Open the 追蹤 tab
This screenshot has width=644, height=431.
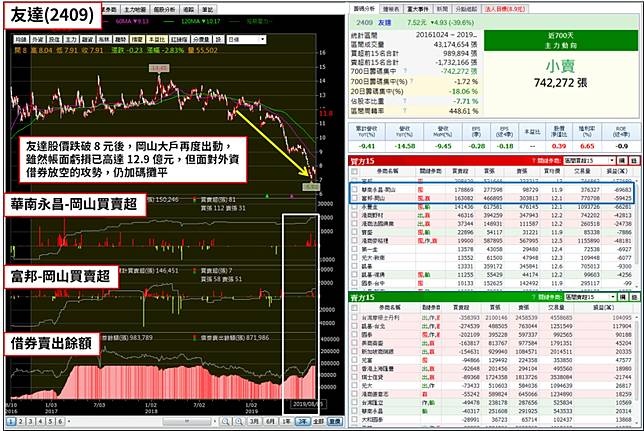coord(189,9)
